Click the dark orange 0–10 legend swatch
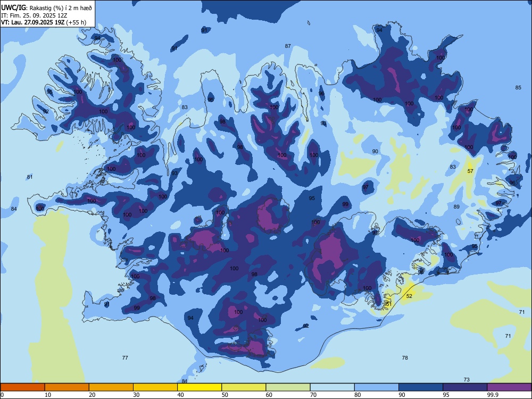The width and height of the screenshot is (532, 399). (22, 387)
